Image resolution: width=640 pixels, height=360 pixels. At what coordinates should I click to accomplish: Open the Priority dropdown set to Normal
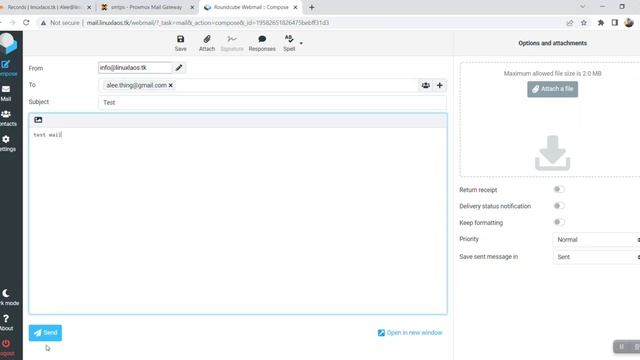click(596, 240)
